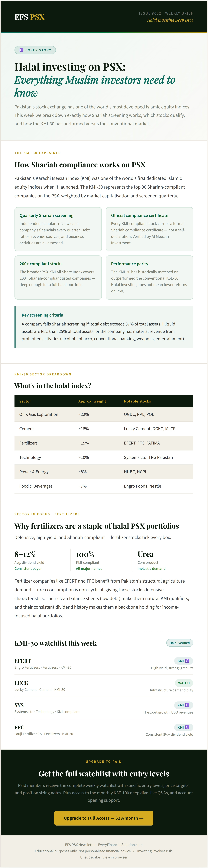Screen dimensions: 208x868
Task: Click the KMI badge icon beside EFERT
Action: [x=187, y=661]
